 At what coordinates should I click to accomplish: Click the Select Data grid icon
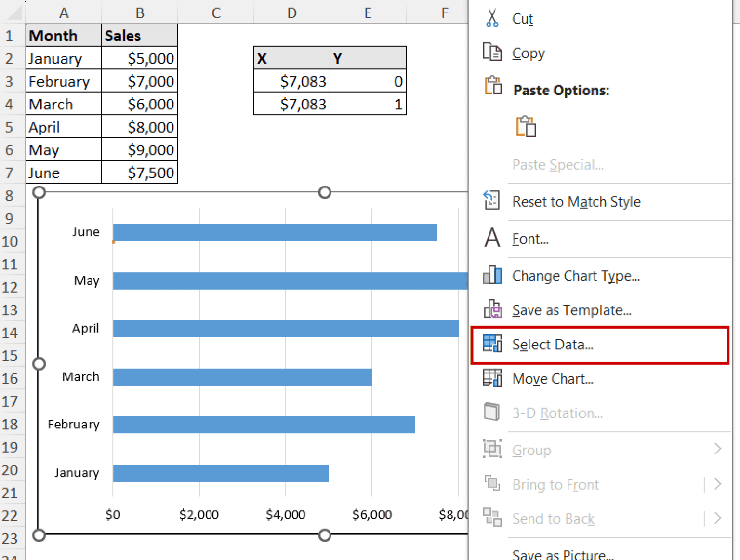(492, 343)
